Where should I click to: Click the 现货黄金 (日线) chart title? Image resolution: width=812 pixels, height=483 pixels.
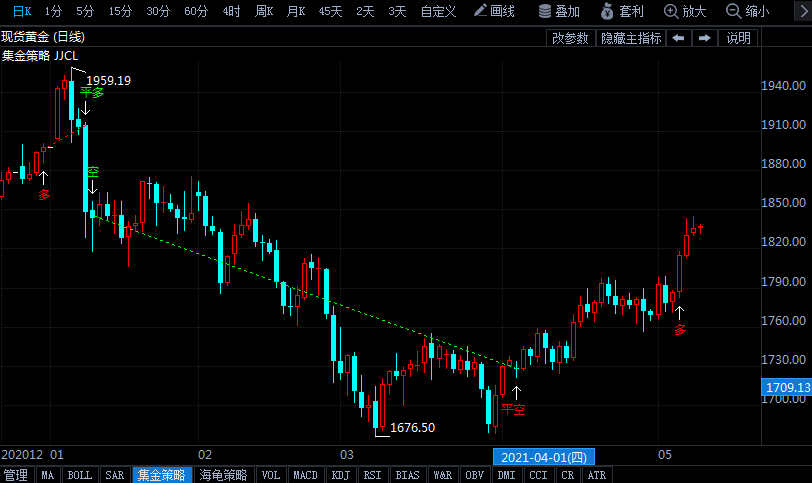pyautogui.click(x=43, y=37)
